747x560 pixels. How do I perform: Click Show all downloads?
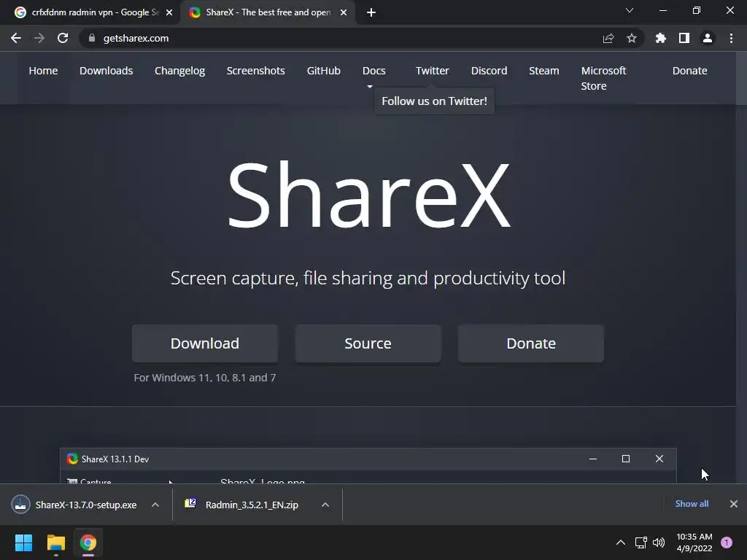click(x=692, y=504)
